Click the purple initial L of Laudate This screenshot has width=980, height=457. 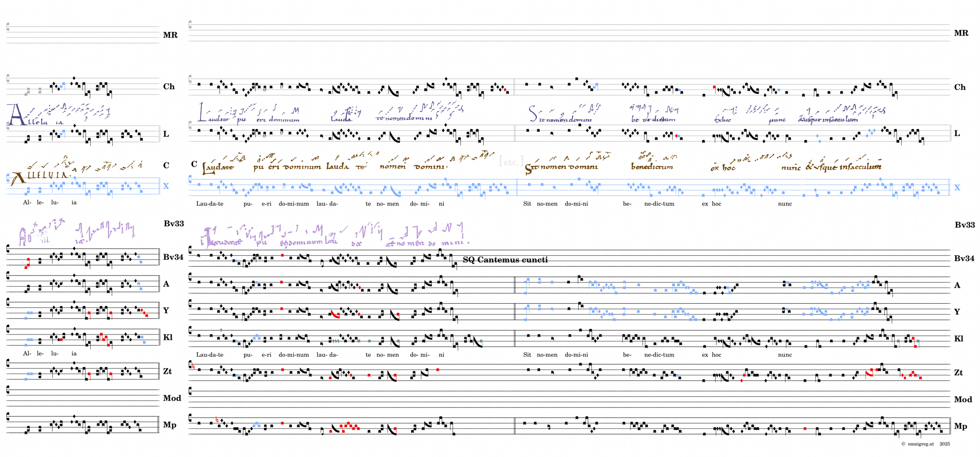[x=202, y=113]
